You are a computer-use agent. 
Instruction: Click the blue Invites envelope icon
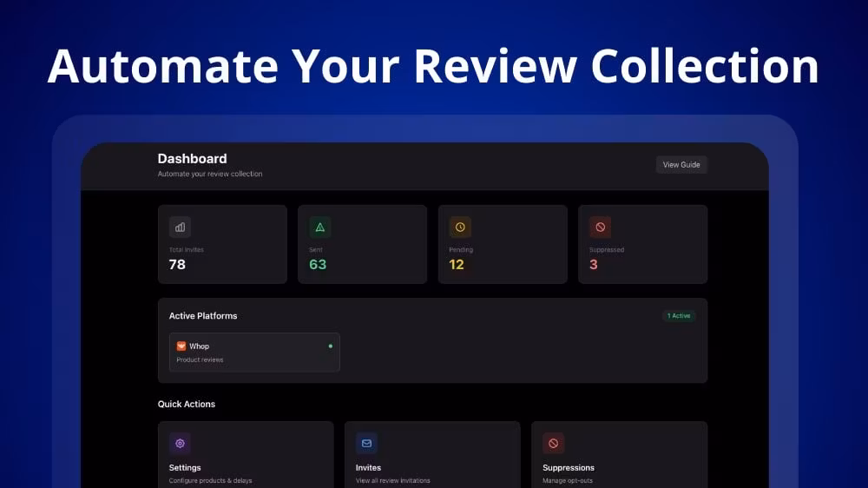[366, 443]
